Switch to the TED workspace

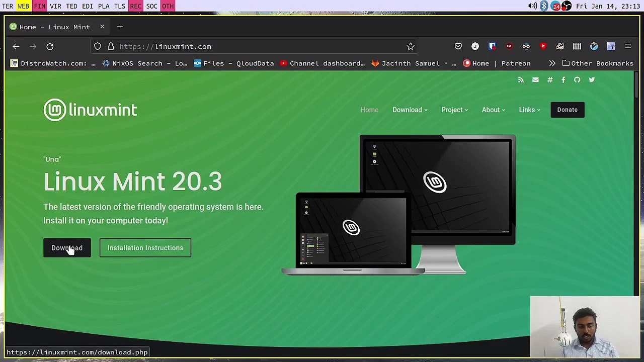coord(71,6)
